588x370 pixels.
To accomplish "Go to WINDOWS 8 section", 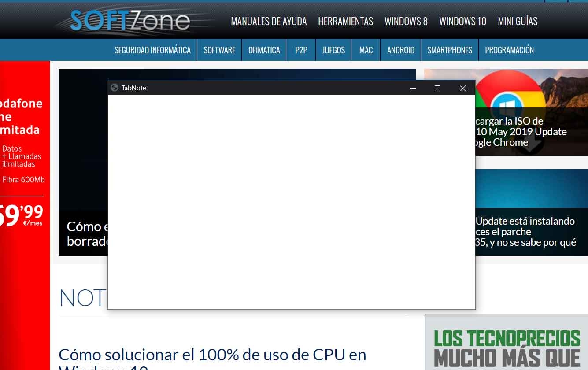I will point(406,21).
